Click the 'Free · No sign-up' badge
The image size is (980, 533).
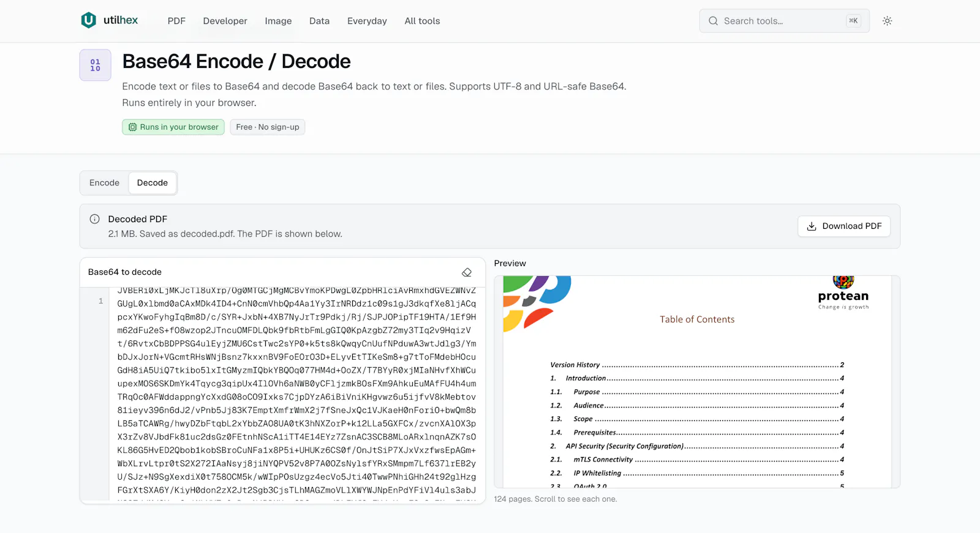pyautogui.click(x=268, y=127)
